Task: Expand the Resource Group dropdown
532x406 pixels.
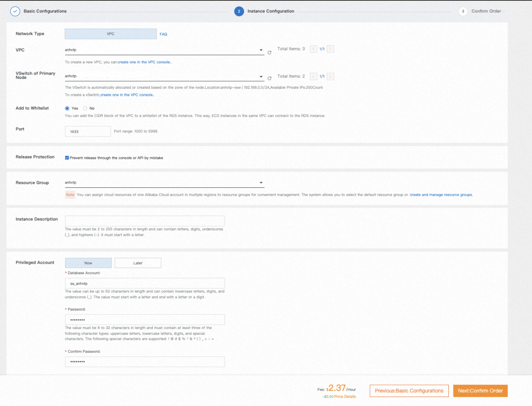Action: (x=164, y=183)
